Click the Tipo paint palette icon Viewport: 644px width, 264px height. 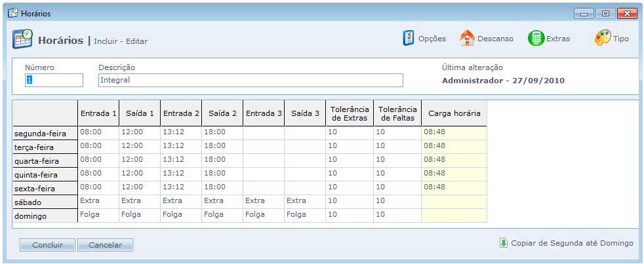click(602, 39)
